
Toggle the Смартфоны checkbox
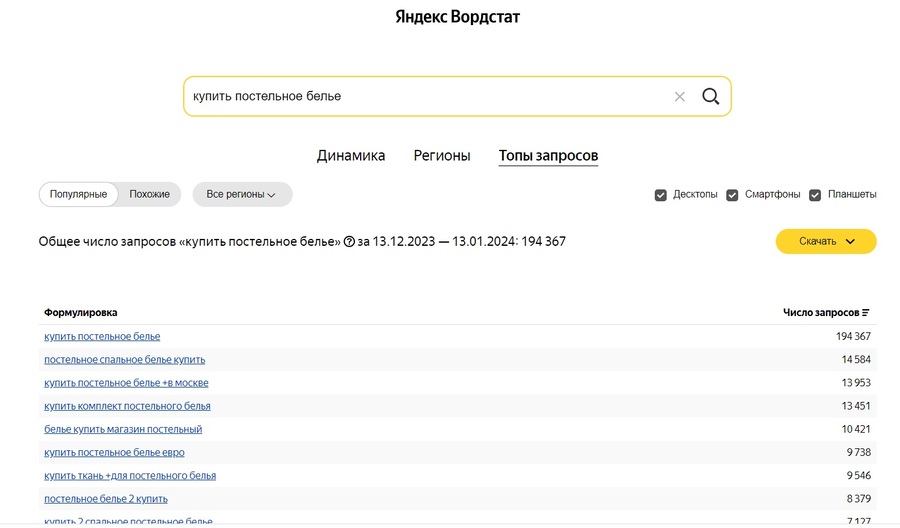click(732, 195)
